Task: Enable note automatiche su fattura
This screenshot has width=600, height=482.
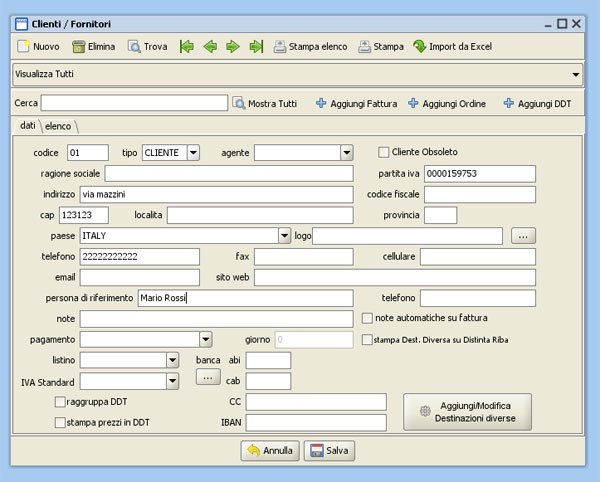Action: pyautogui.click(x=367, y=318)
